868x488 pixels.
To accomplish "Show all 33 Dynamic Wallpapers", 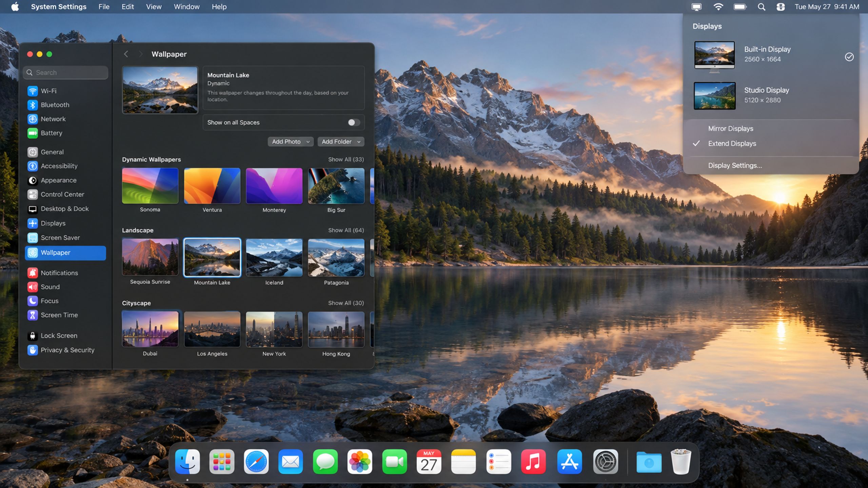I will pyautogui.click(x=346, y=159).
